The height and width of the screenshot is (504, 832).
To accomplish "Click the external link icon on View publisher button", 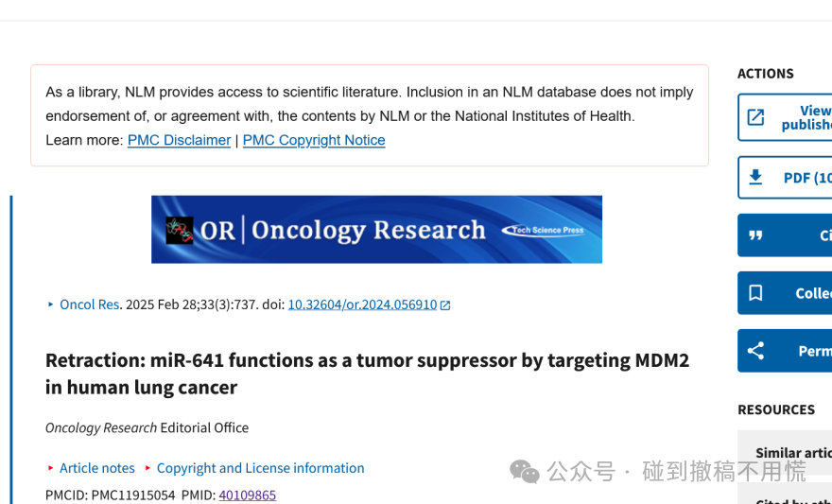I will 755,117.
